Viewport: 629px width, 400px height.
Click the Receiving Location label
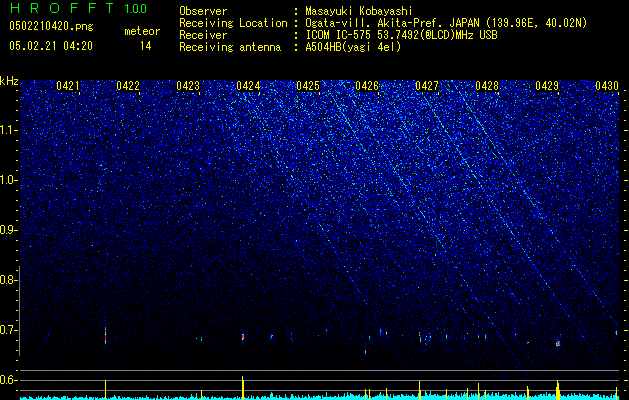click(233, 23)
